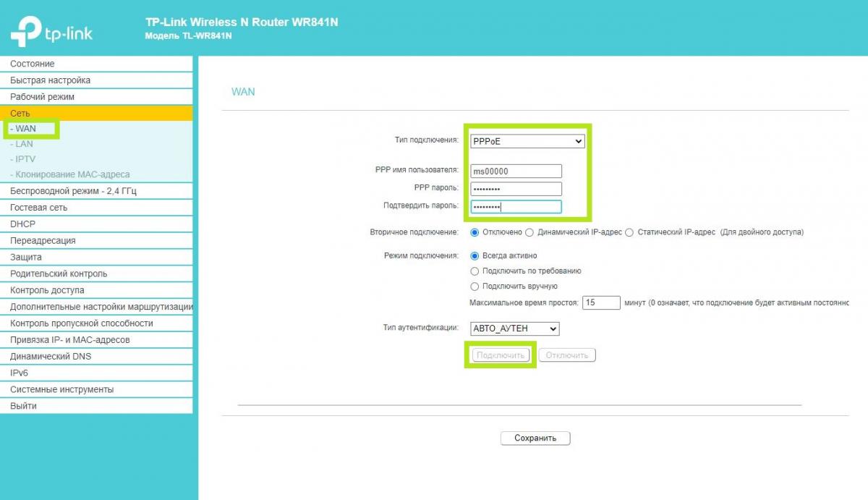Open the 'Тип подключения' PPPoE dropdown
The image size is (868, 500).
(x=527, y=142)
